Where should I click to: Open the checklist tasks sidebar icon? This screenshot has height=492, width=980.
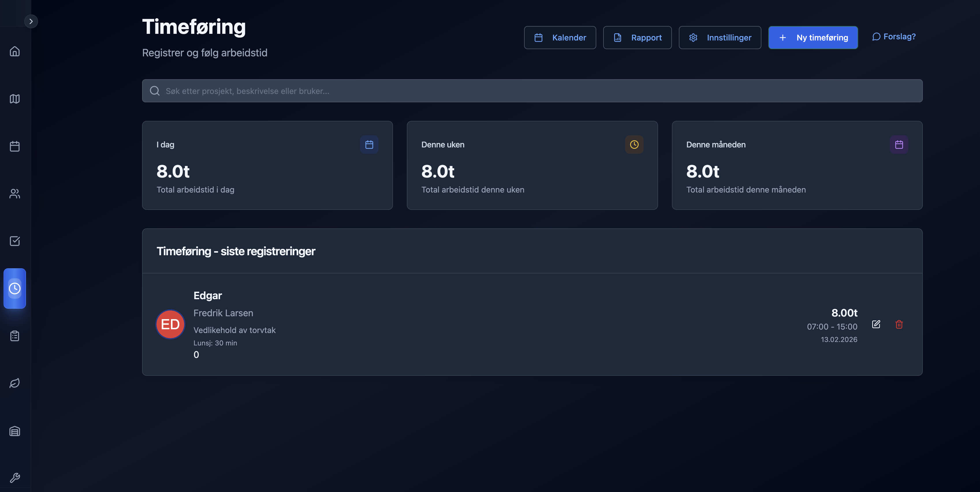pos(14,241)
